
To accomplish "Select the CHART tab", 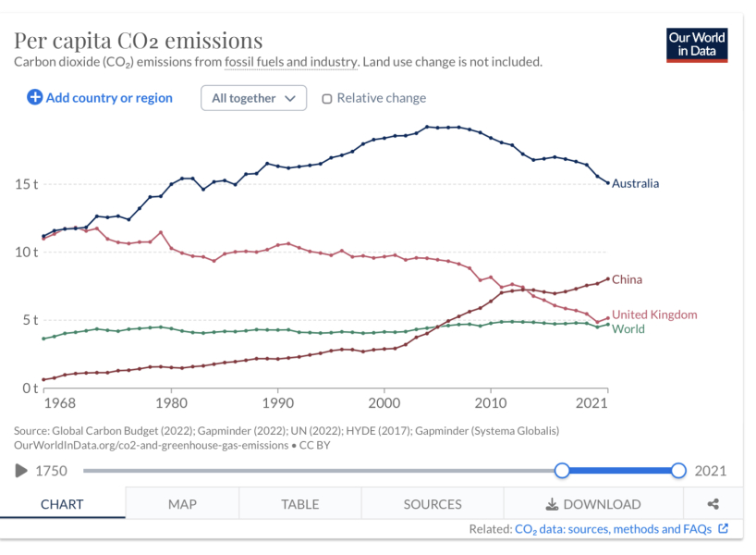I will [62, 504].
